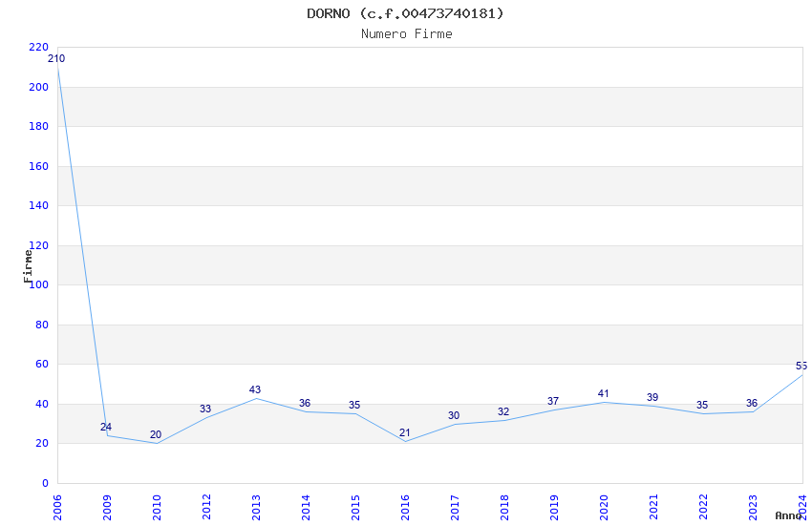Click the x-axis year label 2015
The width and height of the screenshot is (812, 525).
pos(355,508)
